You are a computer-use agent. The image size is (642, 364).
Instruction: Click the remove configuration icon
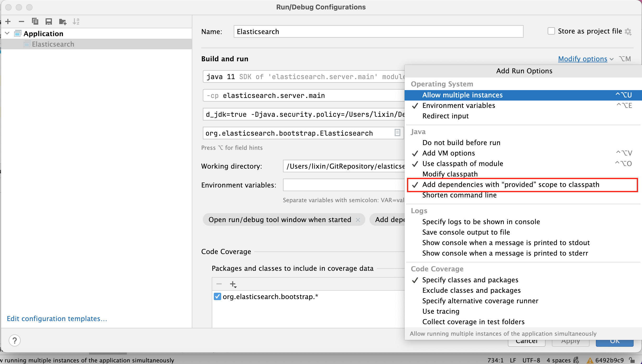click(21, 21)
